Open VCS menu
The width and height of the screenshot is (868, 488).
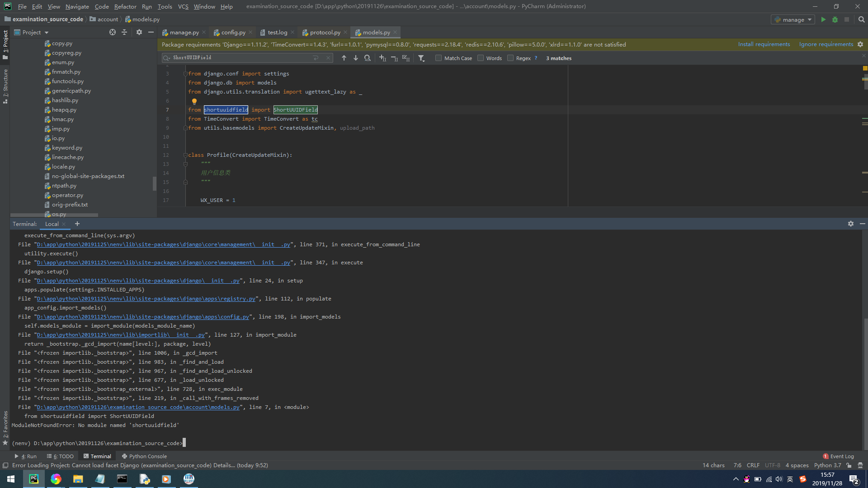(x=183, y=6)
